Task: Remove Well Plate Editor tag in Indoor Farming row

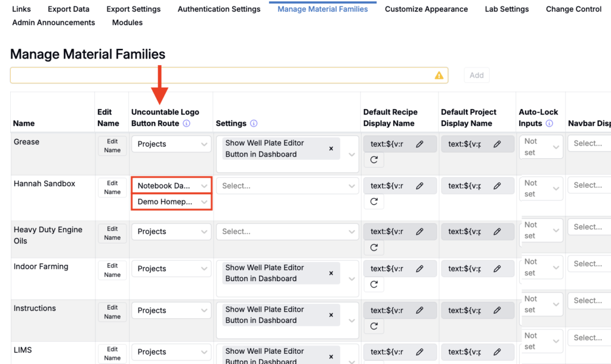Action: click(331, 273)
